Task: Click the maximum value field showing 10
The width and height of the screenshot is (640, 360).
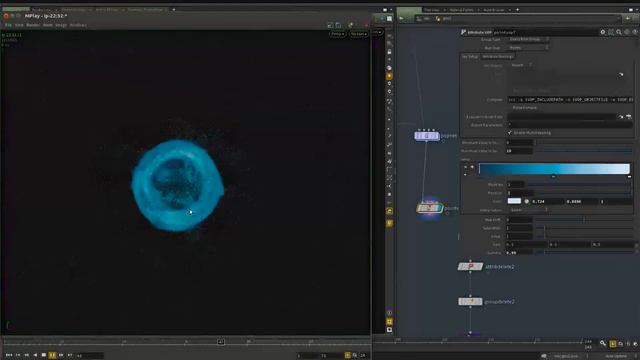Action: 519,151
